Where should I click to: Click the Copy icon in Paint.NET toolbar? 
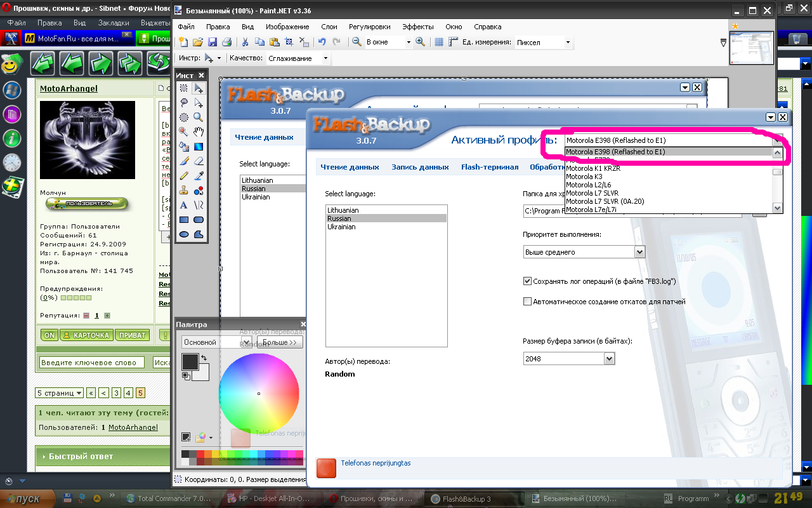click(x=259, y=42)
